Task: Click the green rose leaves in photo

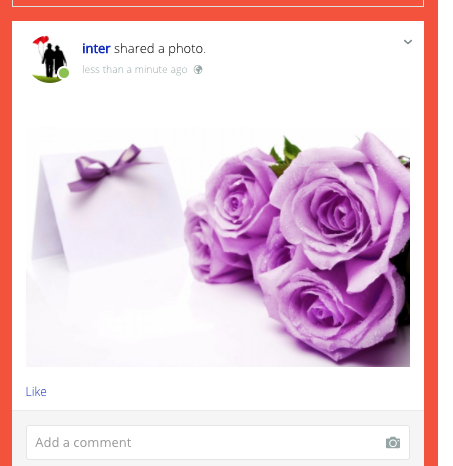Action: click(x=285, y=155)
